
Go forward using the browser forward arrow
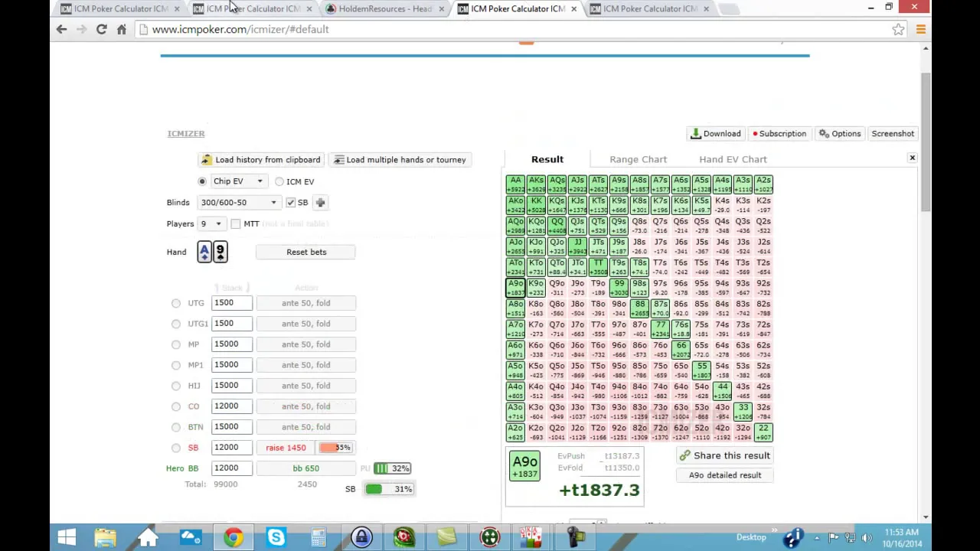[x=81, y=29]
